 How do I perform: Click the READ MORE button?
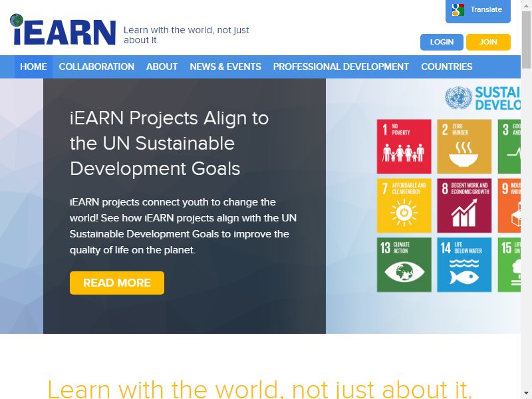point(117,283)
